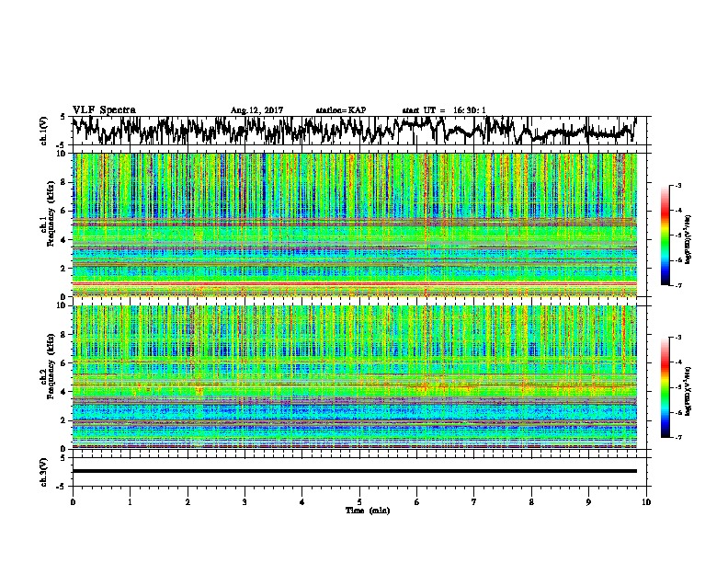Click the 'station=KAP' label
This screenshot has height=563, width=728.
(341, 110)
